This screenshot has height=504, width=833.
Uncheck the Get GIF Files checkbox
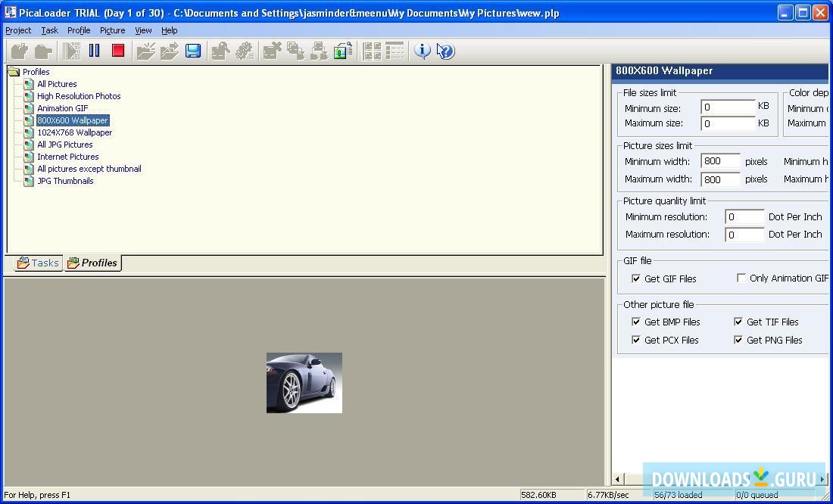tap(636, 278)
